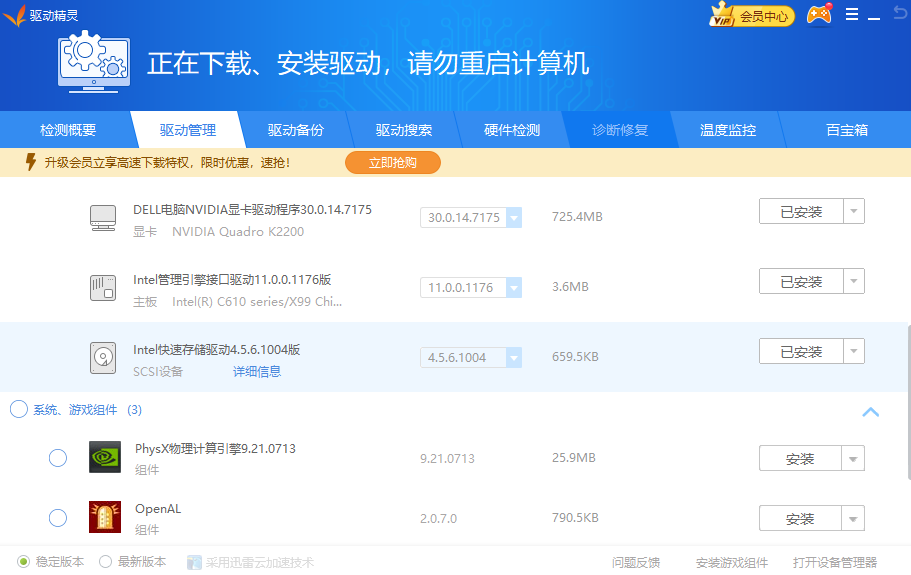Switch to the 温度监控 tab

(728, 130)
